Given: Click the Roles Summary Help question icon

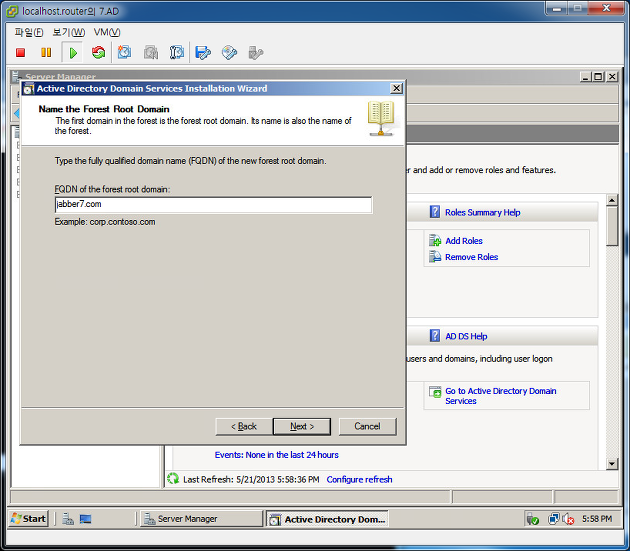Looking at the screenshot, I should (x=435, y=212).
